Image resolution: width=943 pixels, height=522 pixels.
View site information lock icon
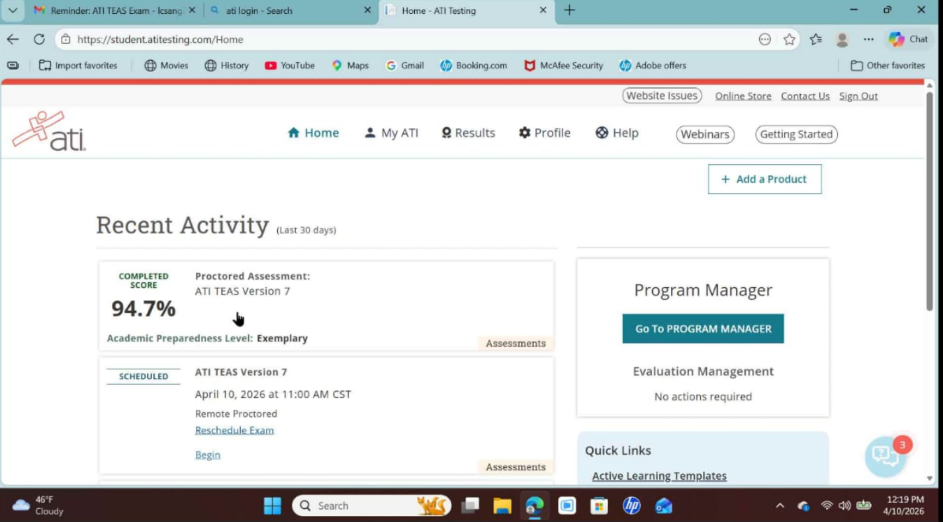point(66,40)
